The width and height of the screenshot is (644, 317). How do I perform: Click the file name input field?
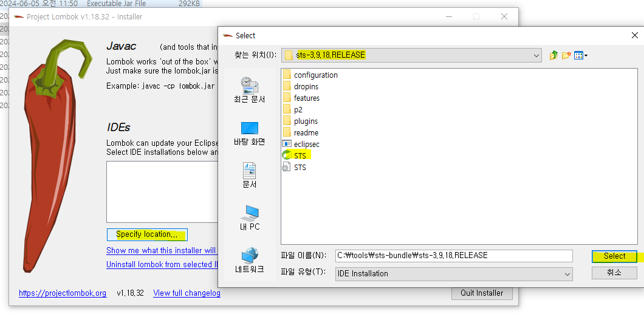[x=453, y=256]
